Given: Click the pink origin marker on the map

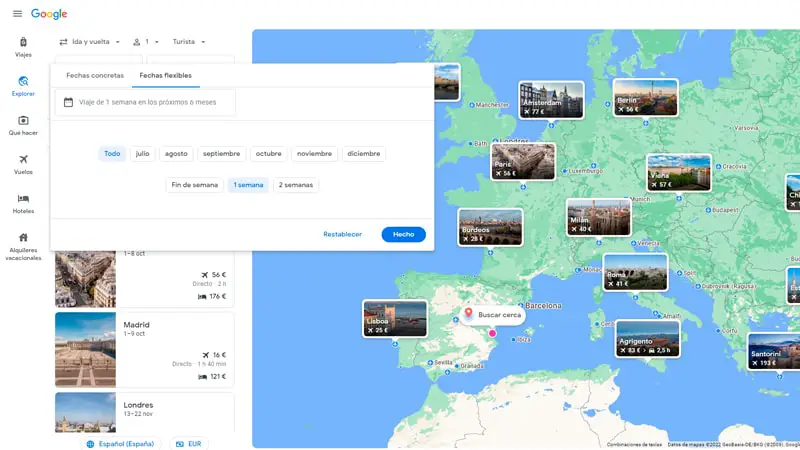Looking at the screenshot, I should pyautogui.click(x=492, y=333).
